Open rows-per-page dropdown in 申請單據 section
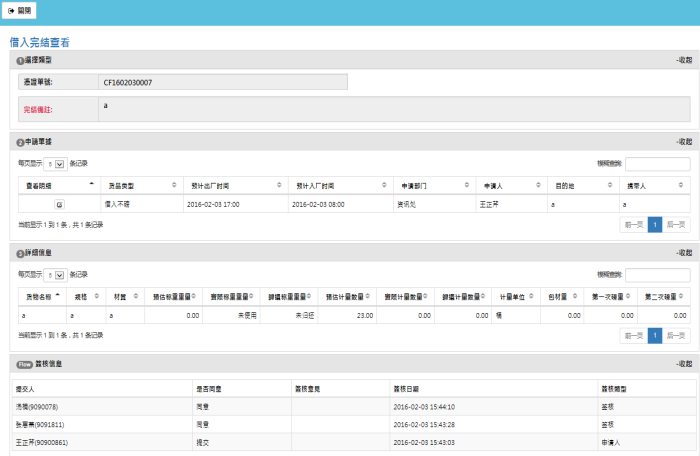 point(55,163)
